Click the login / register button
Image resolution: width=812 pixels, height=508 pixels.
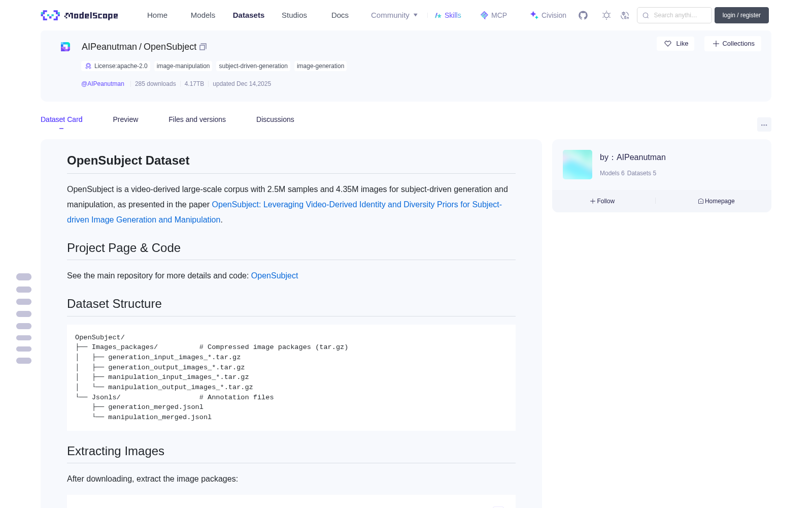[741, 15]
